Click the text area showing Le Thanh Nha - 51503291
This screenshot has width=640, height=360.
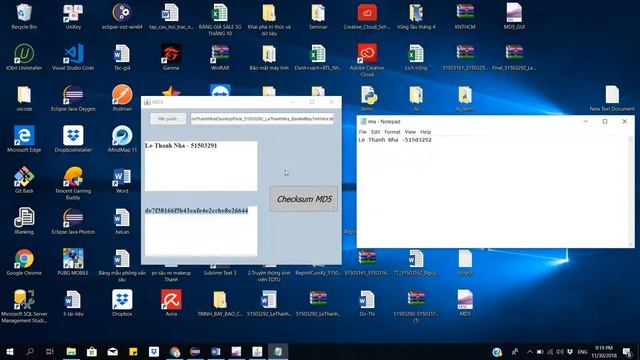[201, 166]
